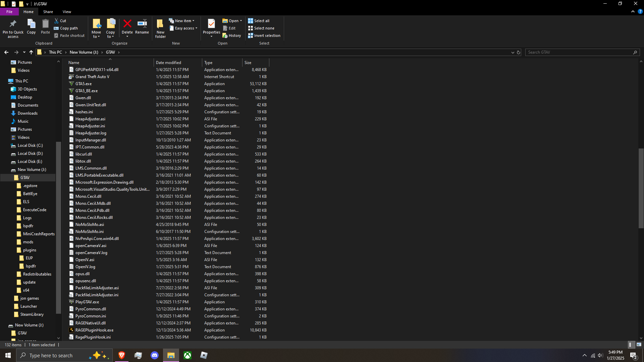Viewport: 644px width, 362px height.
Task: Open the file Properties icon
Action: coord(211,24)
